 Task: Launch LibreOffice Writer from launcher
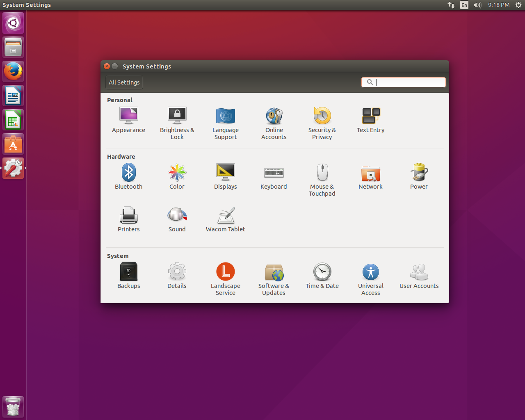pyautogui.click(x=13, y=96)
